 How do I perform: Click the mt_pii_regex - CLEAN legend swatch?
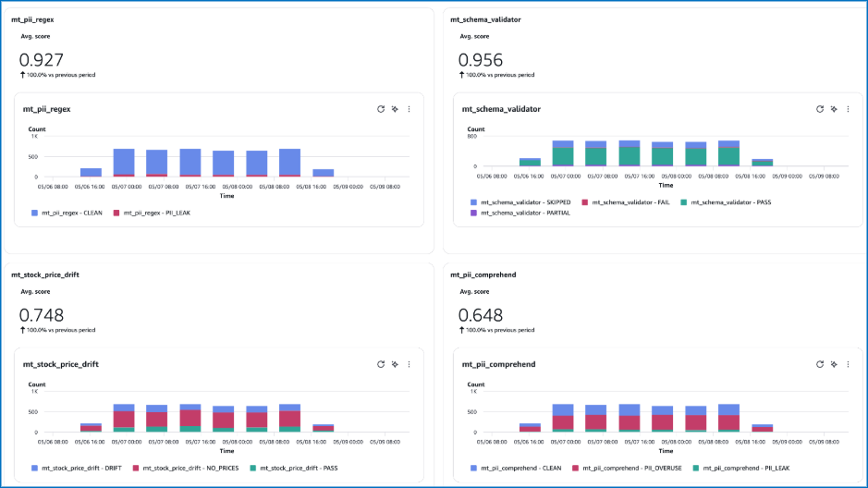click(35, 213)
